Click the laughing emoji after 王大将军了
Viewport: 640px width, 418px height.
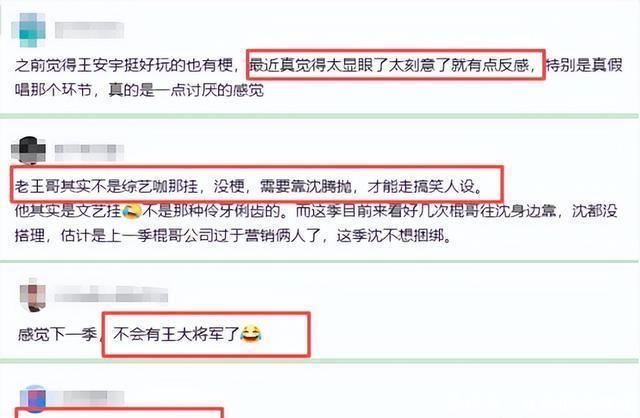tap(251, 334)
